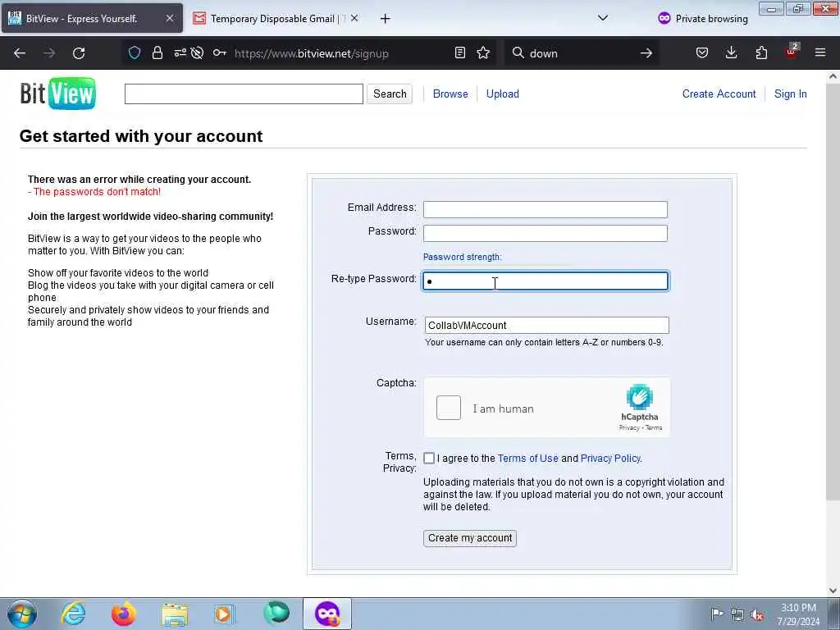
Task: Open the Pocket save icon
Action: click(x=702, y=52)
